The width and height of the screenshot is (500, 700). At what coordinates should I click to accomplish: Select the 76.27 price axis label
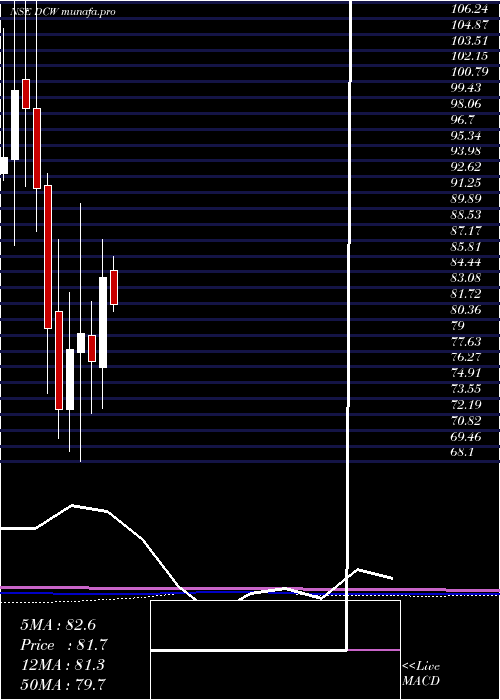coord(467,357)
